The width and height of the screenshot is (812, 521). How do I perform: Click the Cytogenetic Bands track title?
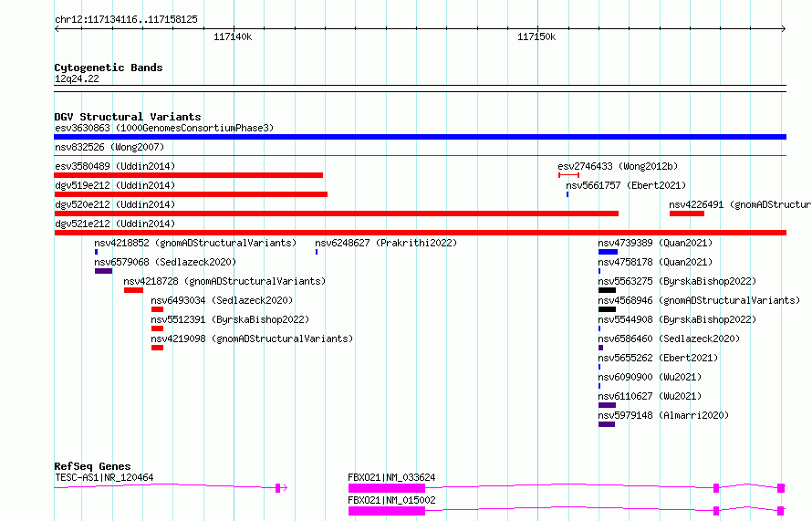(109, 68)
